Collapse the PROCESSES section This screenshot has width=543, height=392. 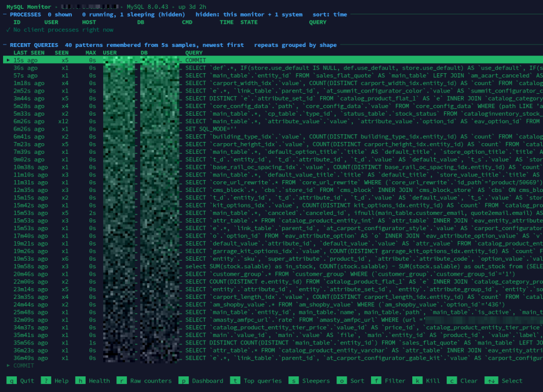click(x=5, y=14)
